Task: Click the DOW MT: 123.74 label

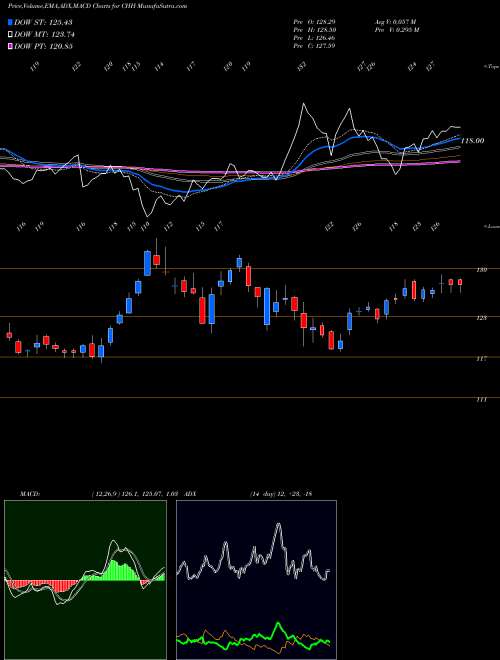Action: coord(45,34)
